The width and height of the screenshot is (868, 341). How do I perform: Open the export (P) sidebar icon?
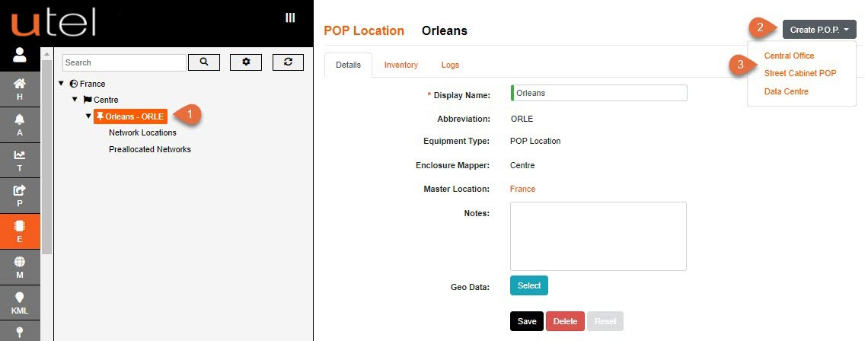click(20, 196)
